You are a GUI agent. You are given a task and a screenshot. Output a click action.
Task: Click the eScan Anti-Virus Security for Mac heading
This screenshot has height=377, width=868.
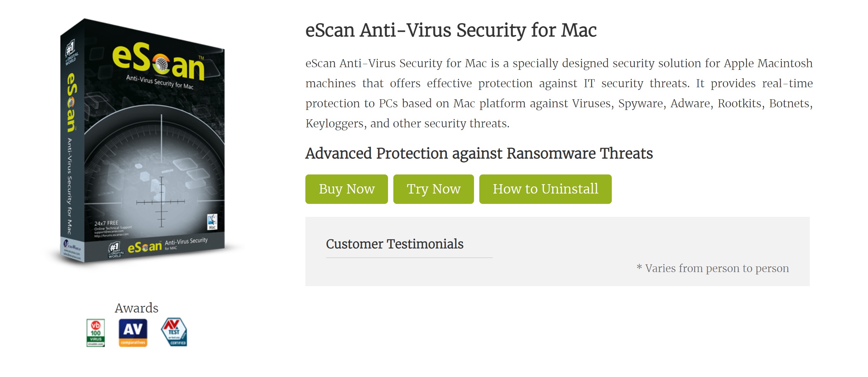pos(451,31)
